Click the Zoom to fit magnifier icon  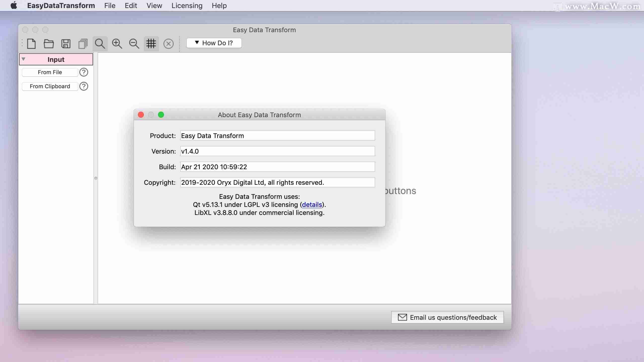[x=100, y=44]
